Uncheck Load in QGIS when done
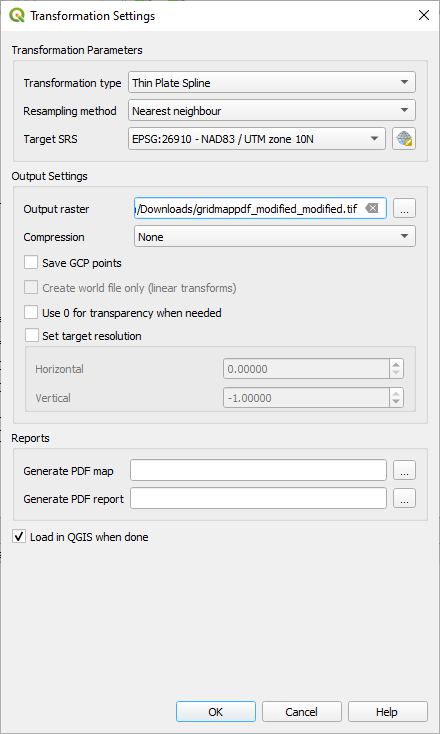The width and height of the screenshot is (440, 734). click(x=19, y=536)
